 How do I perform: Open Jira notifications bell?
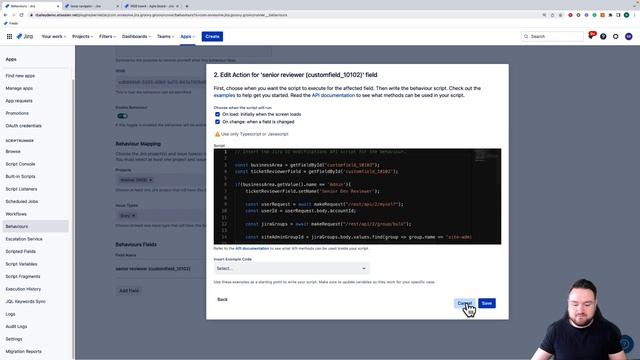pos(591,36)
